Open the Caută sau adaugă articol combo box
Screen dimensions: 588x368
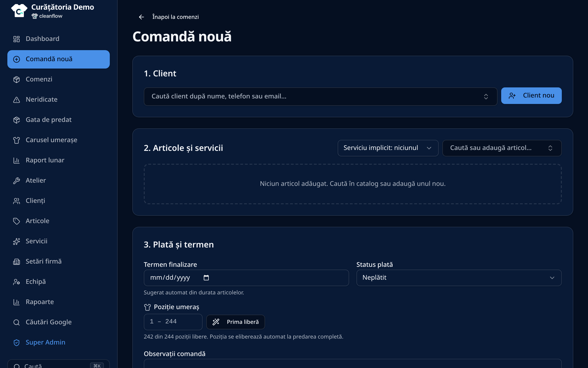coord(502,148)
